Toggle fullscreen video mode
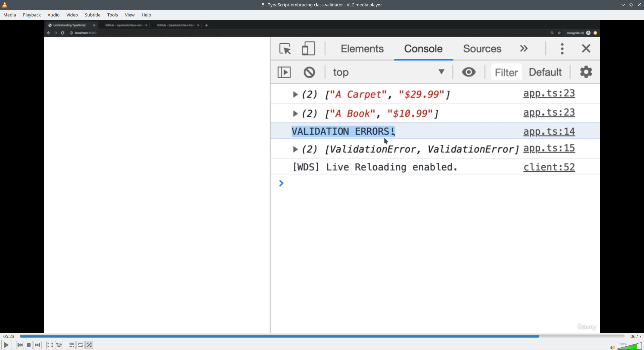Image resolution: width=644 pixels, height=350 pixels. [x=50, y=345]
